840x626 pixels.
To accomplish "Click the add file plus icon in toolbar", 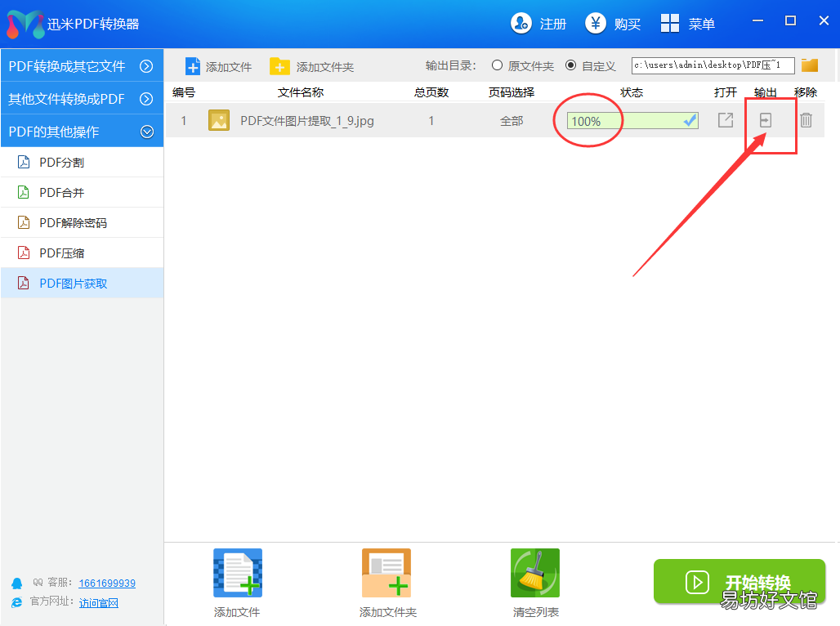I will click(192, 66).
